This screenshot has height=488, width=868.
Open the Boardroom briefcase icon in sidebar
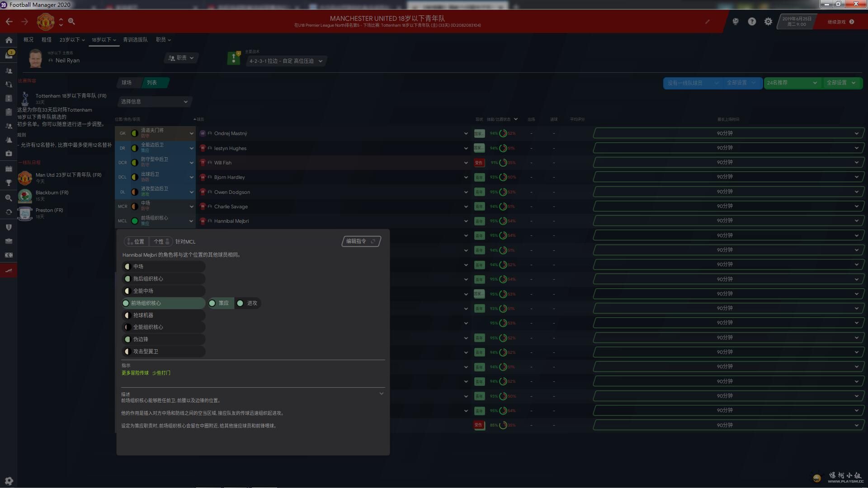click(9, 241)
